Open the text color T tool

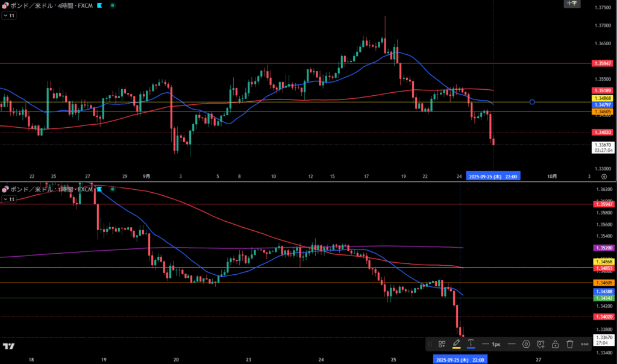point(471,343)
